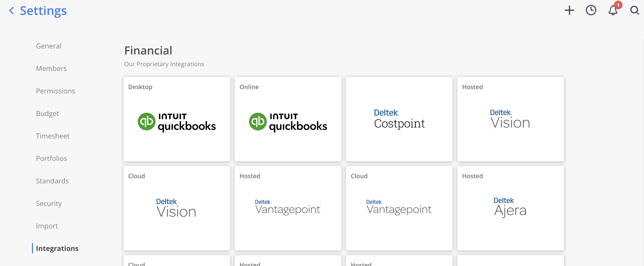
Task: Open Portfolios settings section
Action: (x=52, y=158)
